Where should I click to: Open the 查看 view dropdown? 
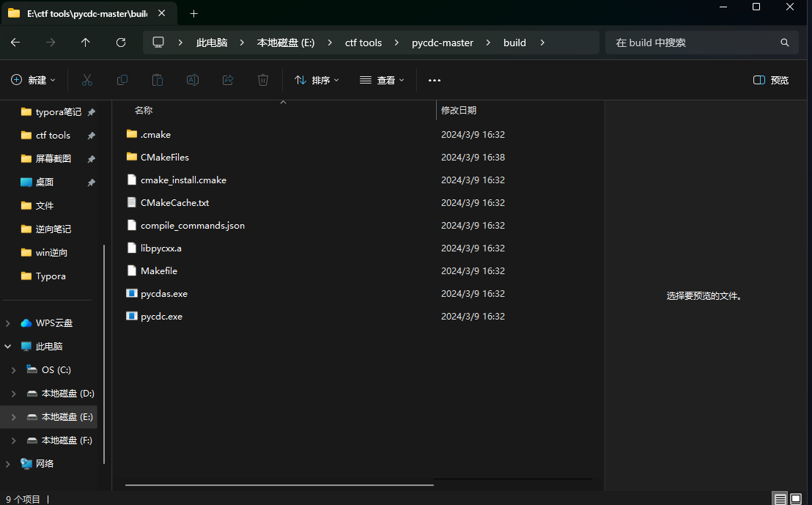pos(382,80)
